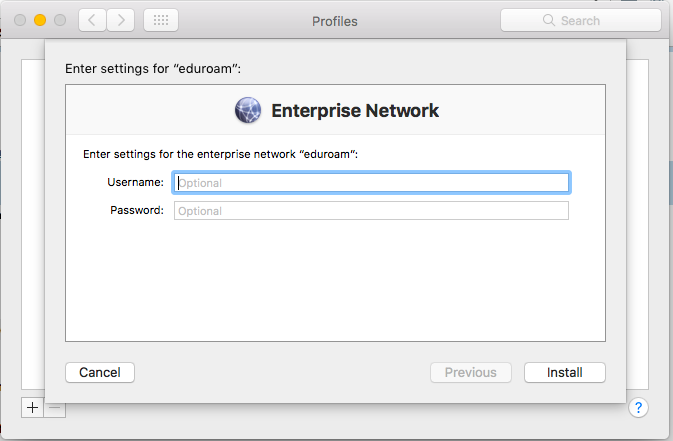Focus the Username text field

pyautogui.click(x=371, y=183)
